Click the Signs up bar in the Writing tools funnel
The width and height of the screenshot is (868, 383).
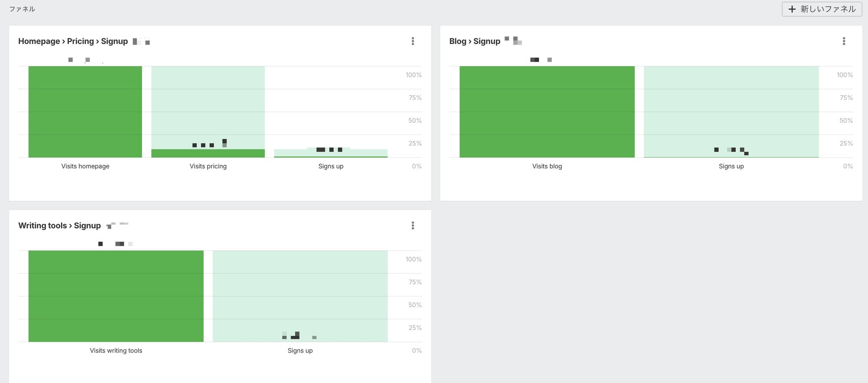[300, 296]
